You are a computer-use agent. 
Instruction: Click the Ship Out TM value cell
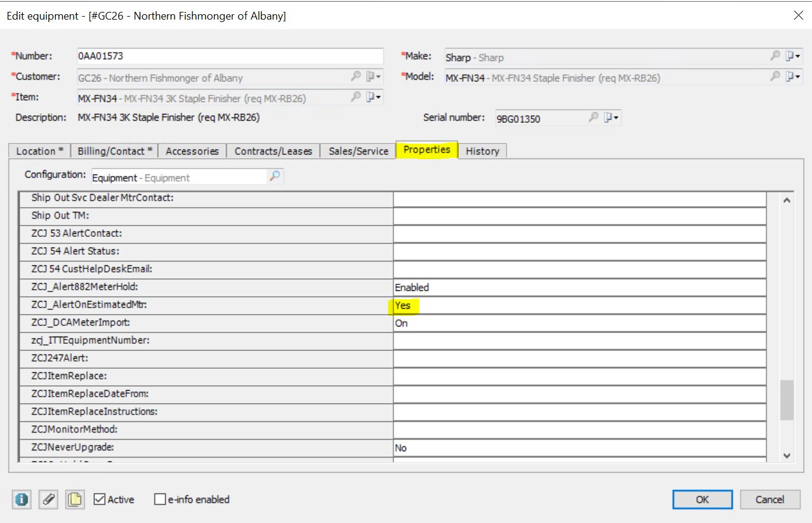(579, 216)
